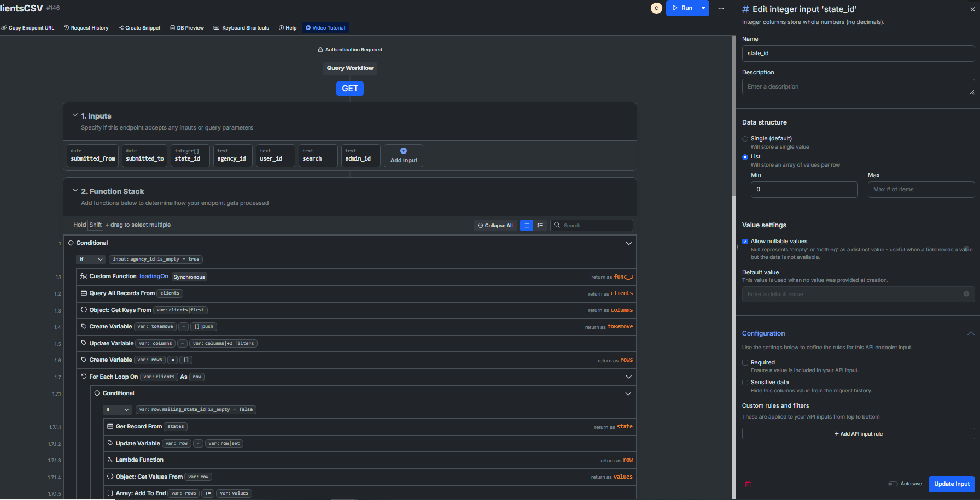Select the agency_id text input
Viewport: 980px width, 500px height.
[x=233, y=155]
